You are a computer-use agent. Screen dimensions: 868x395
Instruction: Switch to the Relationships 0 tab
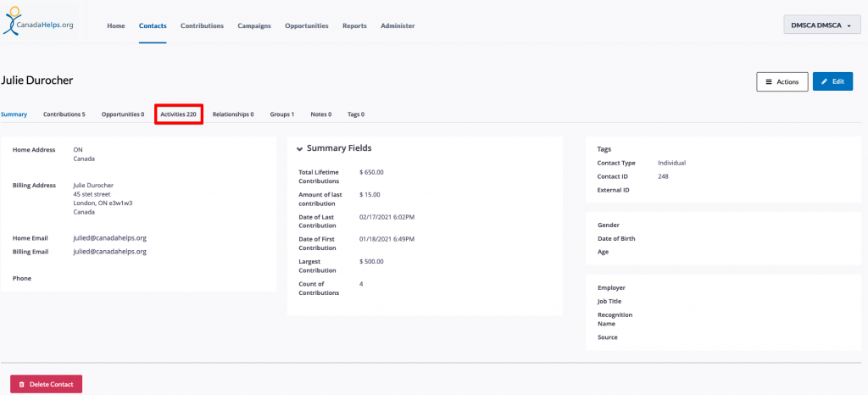[x=233, y=114]
